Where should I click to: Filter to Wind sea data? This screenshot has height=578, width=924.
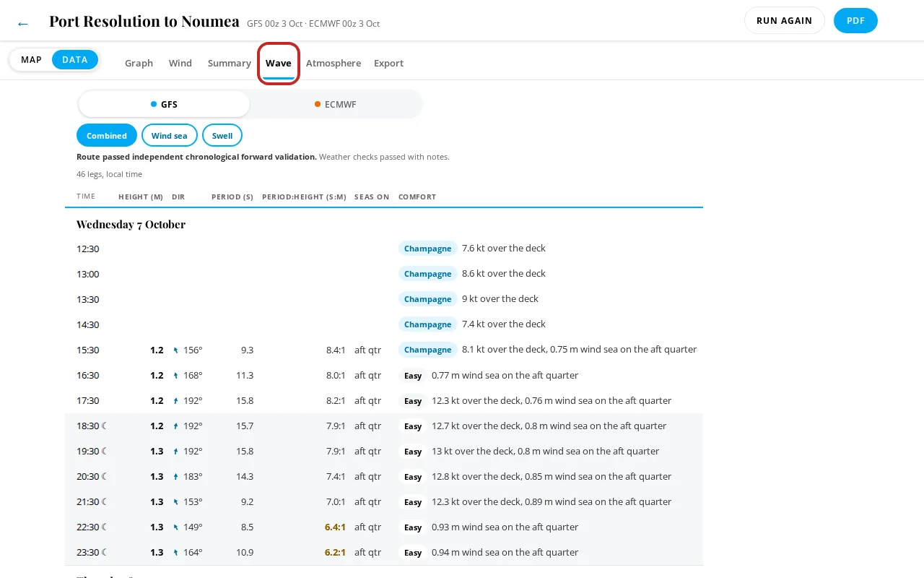pyautogui.click(x=170, y=136)
